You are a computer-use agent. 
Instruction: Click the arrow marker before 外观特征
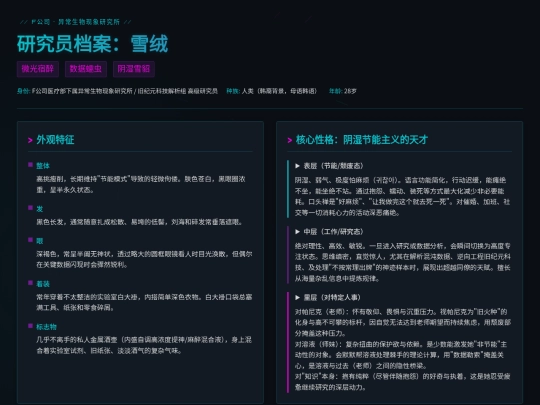(x=30, y=140)
